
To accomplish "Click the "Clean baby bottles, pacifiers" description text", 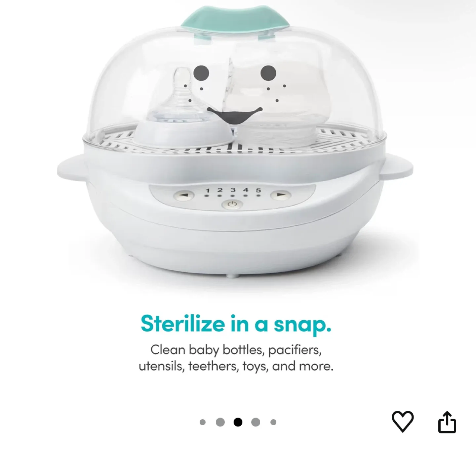I will (236, 350).
